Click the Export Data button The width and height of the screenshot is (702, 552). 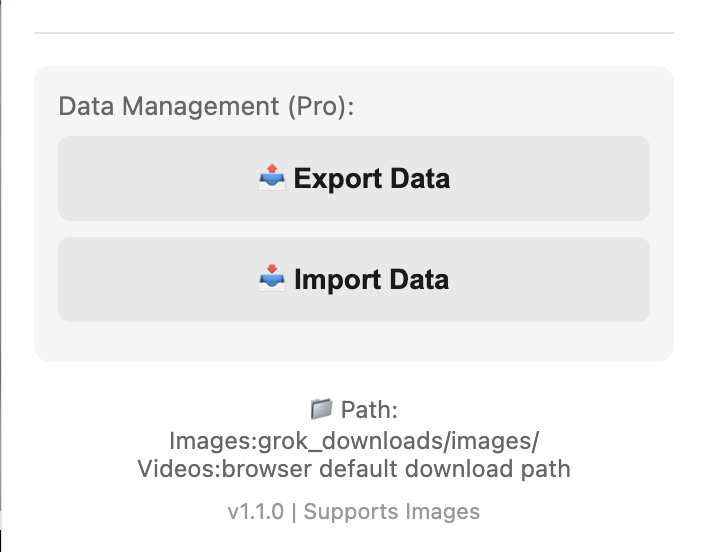354,179
